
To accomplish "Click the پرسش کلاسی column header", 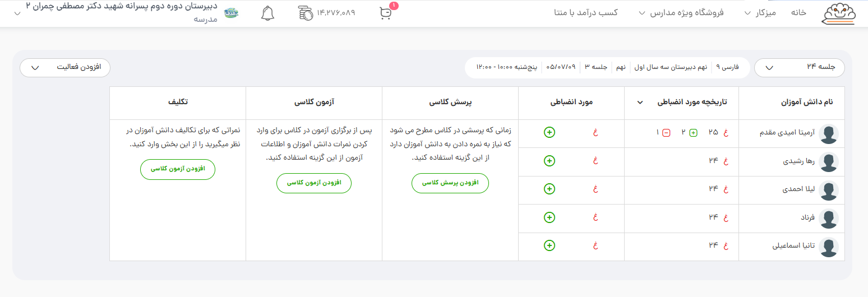I will click(x=450, y=103).
